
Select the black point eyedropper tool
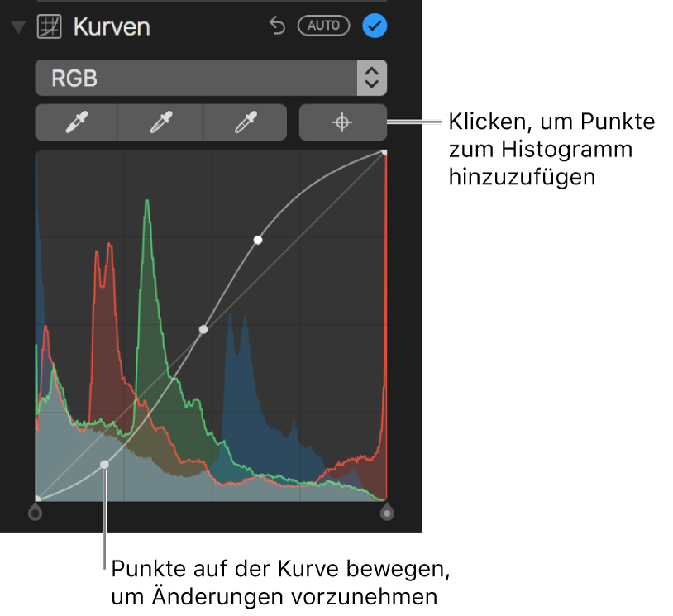pos(75,122)
